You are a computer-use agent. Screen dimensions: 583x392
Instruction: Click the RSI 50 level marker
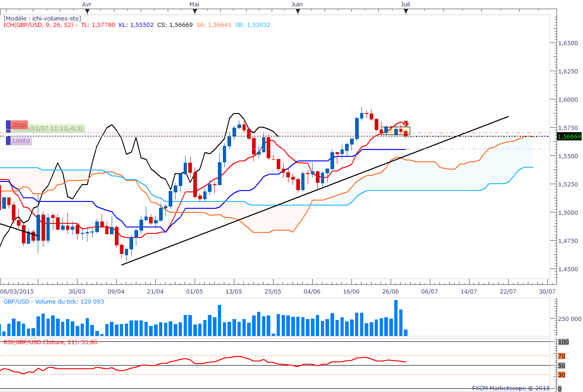click(x=562, y=366)
